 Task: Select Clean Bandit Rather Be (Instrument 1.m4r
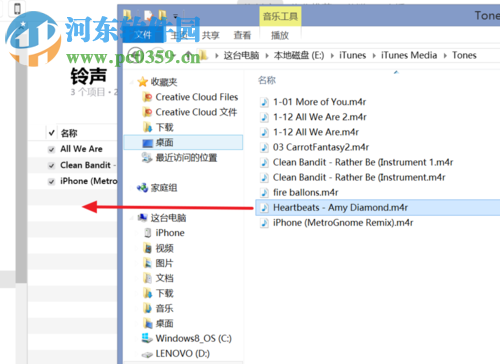(x=363, y=162)
